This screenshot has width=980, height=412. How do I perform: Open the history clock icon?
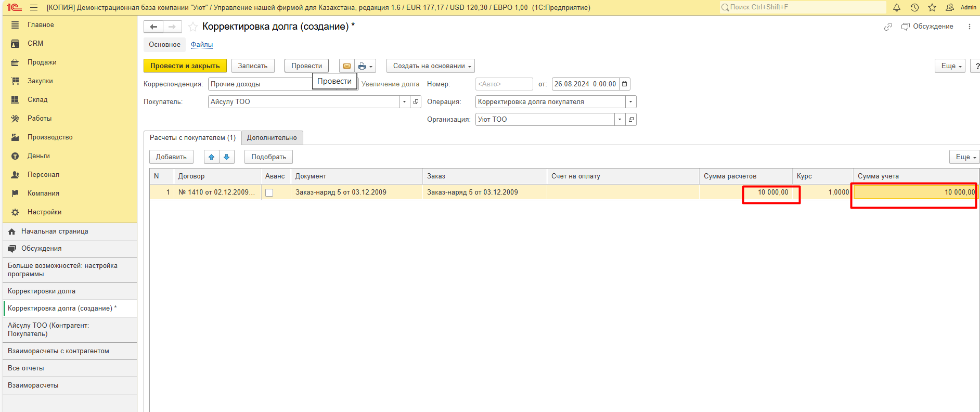[x=914, y=7]
